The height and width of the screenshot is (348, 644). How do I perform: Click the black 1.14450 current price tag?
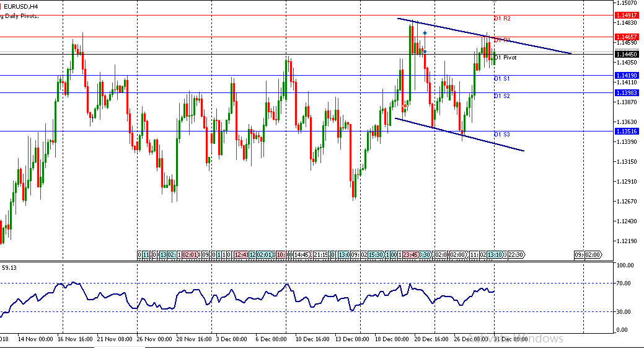click(x=627, y=55)
